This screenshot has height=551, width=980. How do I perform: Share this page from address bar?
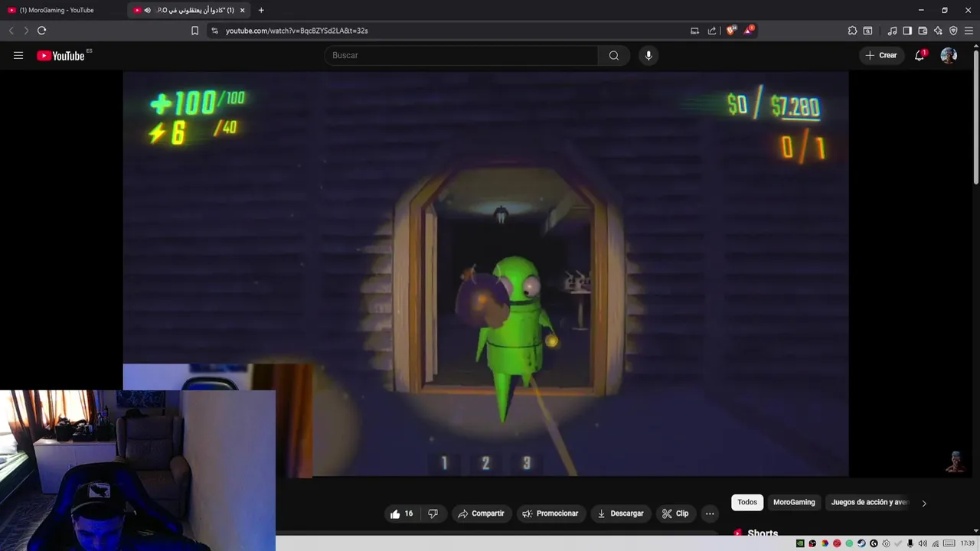712,31
